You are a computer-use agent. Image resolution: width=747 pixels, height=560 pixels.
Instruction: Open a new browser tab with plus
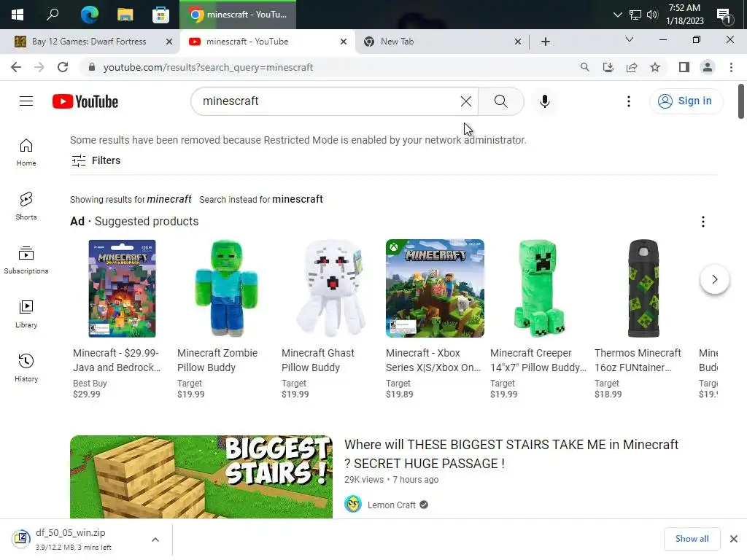(546, 42)
